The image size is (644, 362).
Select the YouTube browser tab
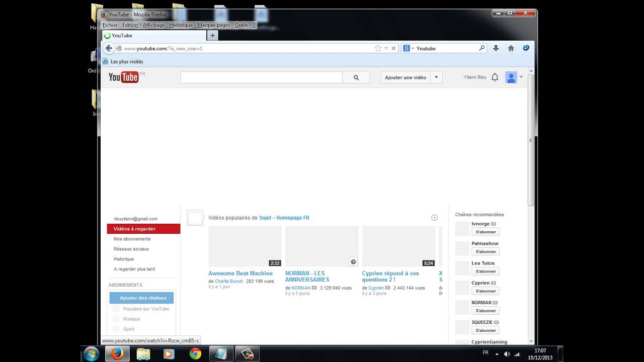pos(154,36)
